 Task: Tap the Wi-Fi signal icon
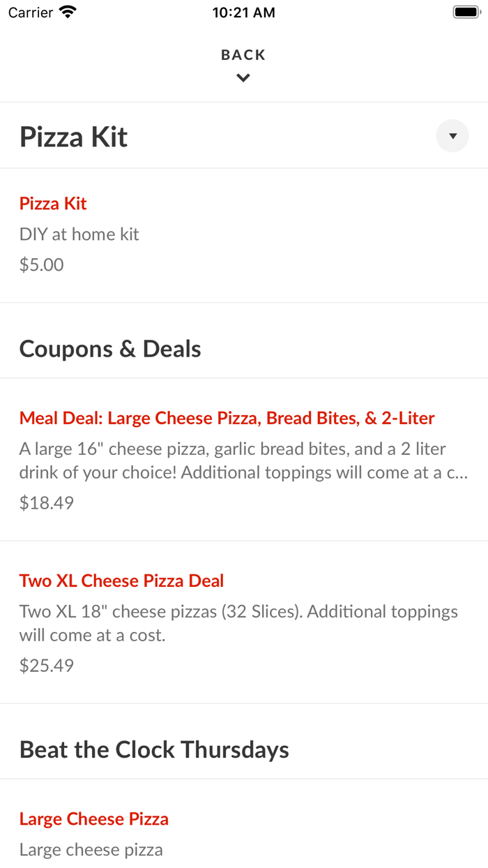point(66,11)
